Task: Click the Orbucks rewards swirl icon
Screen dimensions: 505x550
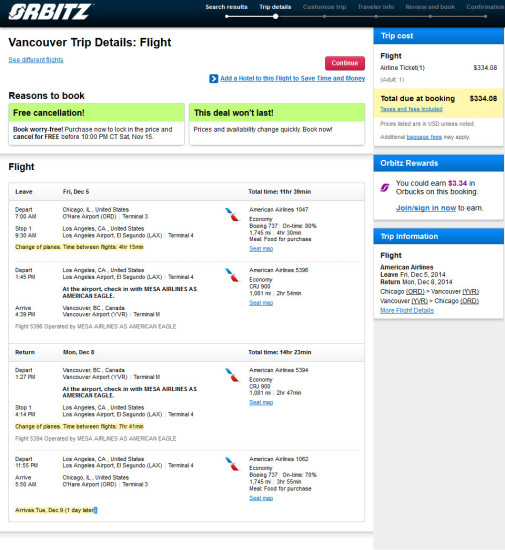Action: [385, 188]
